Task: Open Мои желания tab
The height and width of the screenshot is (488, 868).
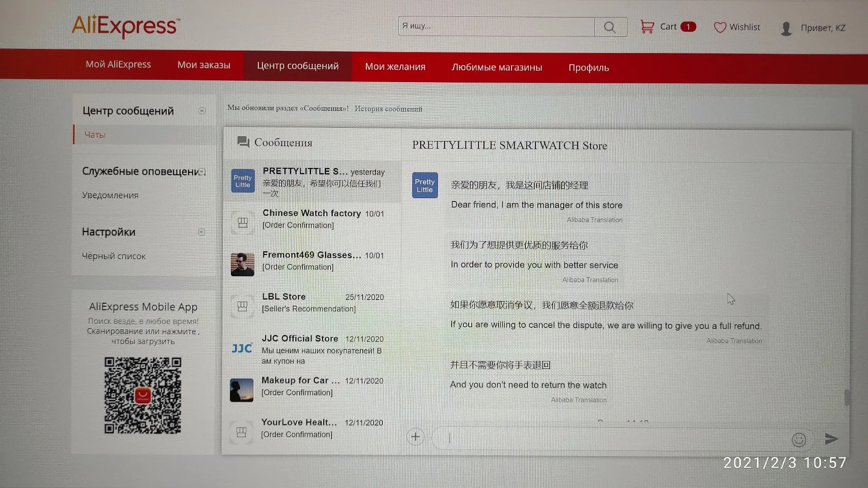Action: [x=395, y=67]
